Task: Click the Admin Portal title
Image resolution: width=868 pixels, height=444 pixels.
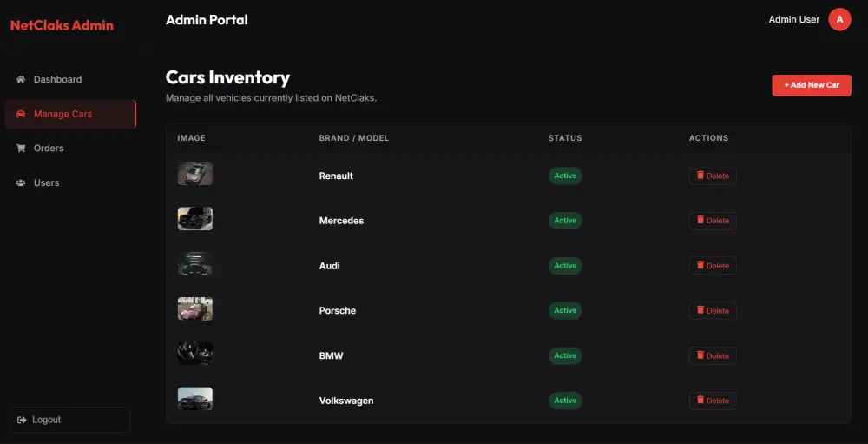Action: point(207,20)
